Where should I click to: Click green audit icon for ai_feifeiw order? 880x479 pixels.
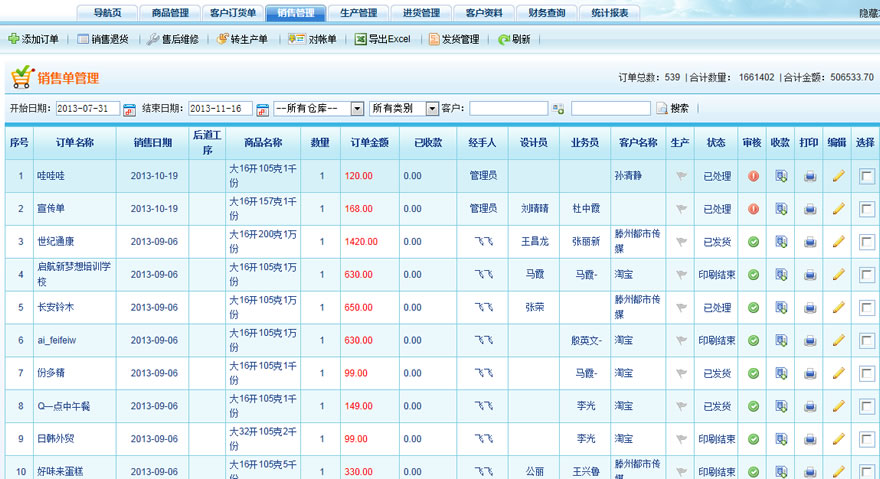753,340
